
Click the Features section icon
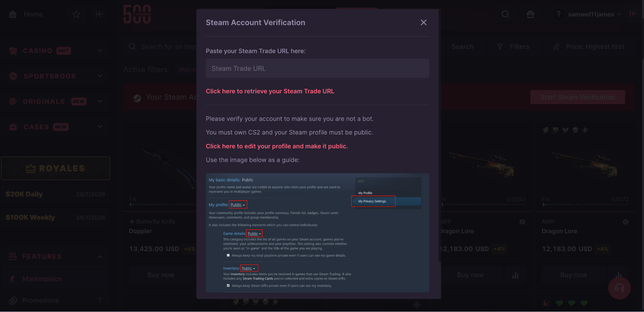13,257
